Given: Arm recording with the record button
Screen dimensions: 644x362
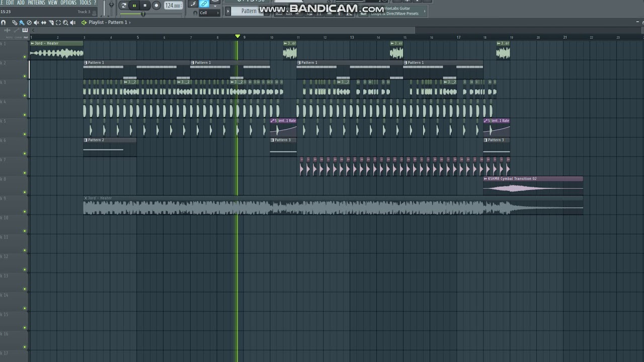Looking at the screenshot, I should pyautogui.click(x=156, y=6).
